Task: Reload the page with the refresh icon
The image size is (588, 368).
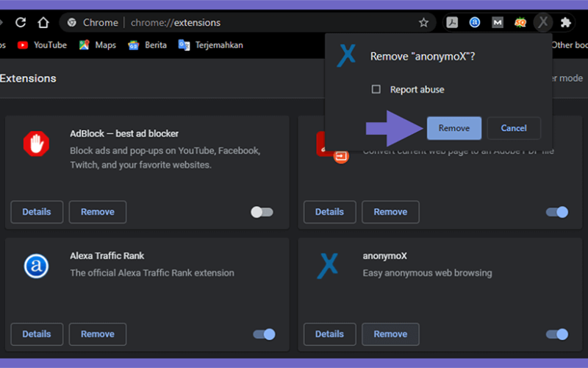Action: (21, 23)
